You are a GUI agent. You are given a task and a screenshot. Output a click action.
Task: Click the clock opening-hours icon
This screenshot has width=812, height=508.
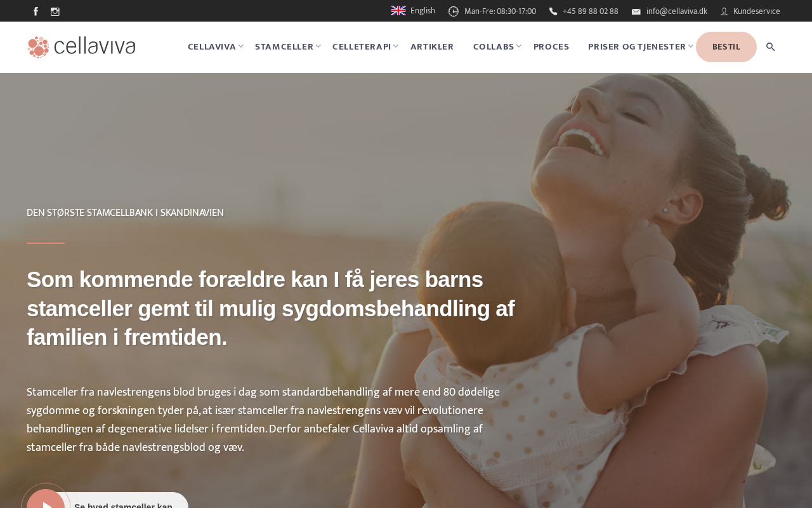(454, 11)
